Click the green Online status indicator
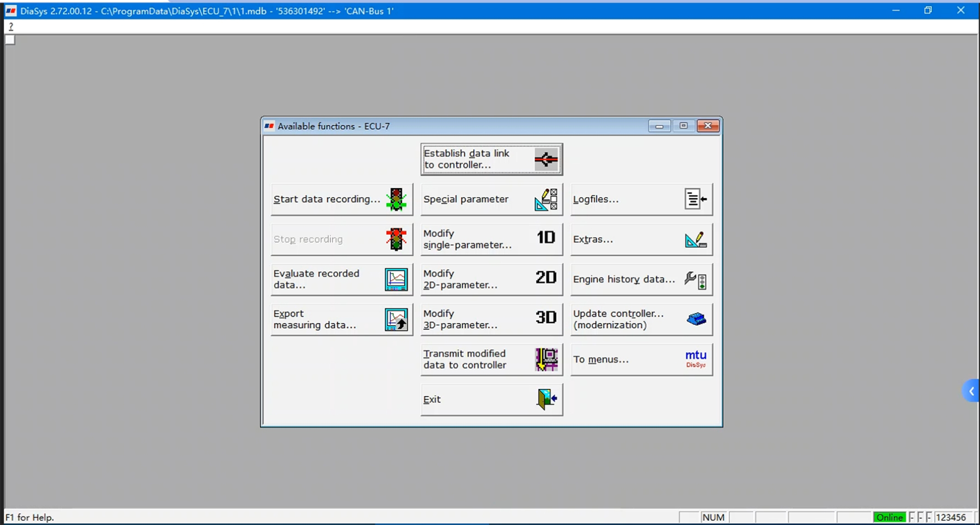This screenshot has width=980, height=525. click(x=890, y=517)
